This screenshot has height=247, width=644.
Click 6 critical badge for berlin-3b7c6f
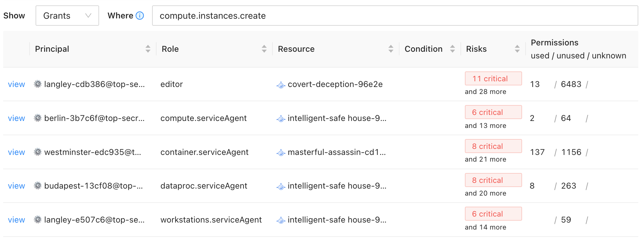click(493, 112)
